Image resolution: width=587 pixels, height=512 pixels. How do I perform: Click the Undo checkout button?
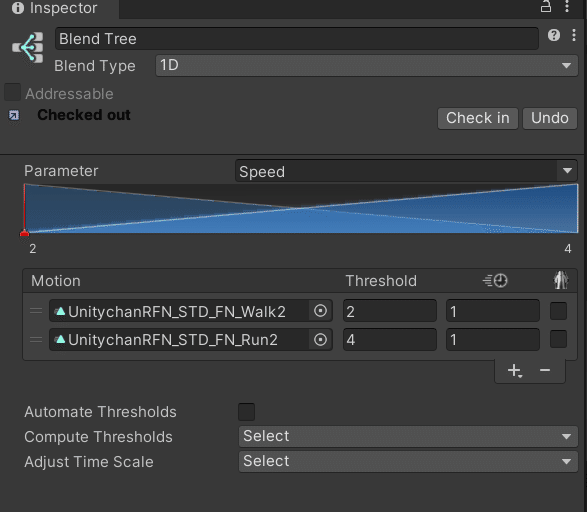[x=550, y=118]
